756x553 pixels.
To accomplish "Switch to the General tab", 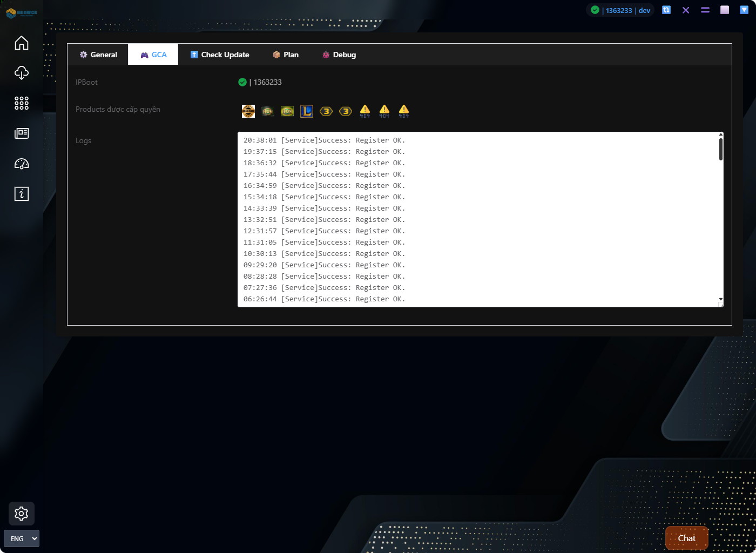I will (98, 55).
